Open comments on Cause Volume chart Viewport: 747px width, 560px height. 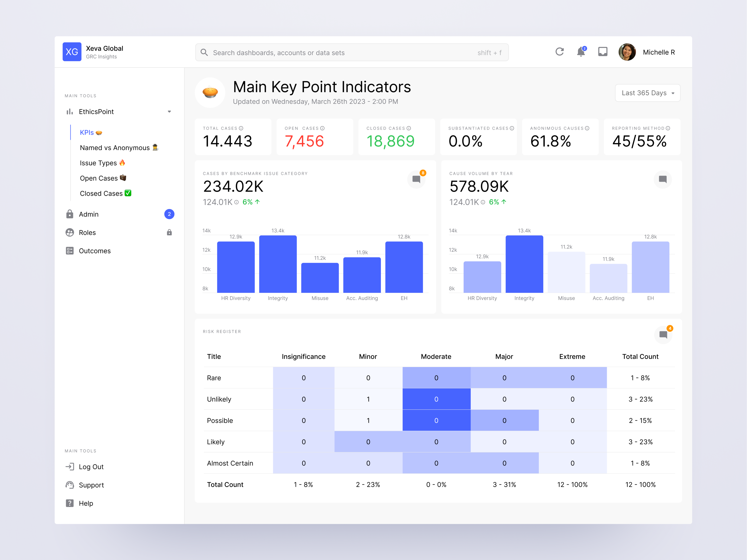663,179
